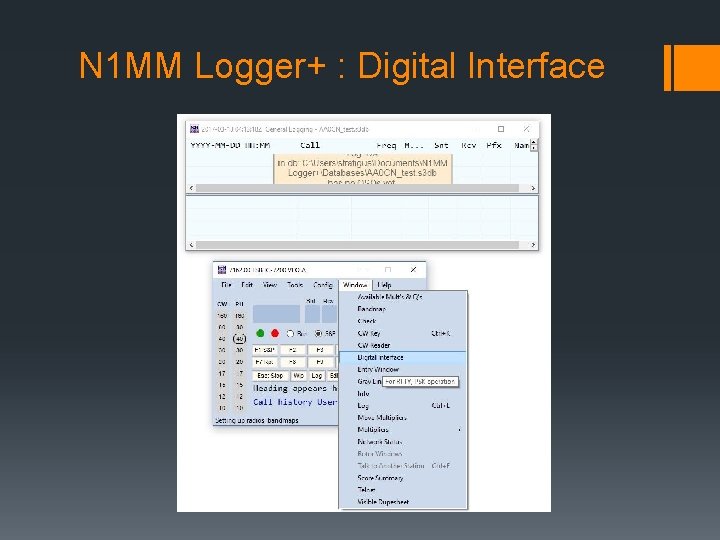Open Bandmap from the Window menu
Image resolution: width=720 pixels, height=540 pixels.
click(x=403, y=309)
